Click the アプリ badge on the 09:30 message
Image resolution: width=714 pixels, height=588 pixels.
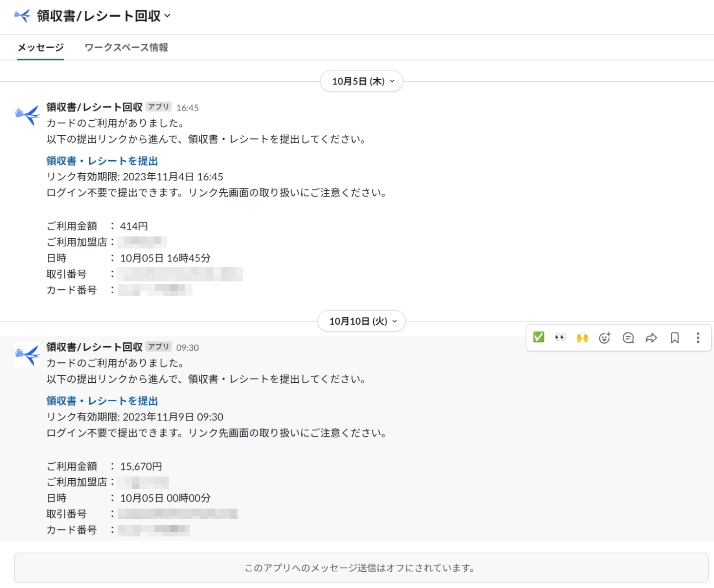point(159,346)
